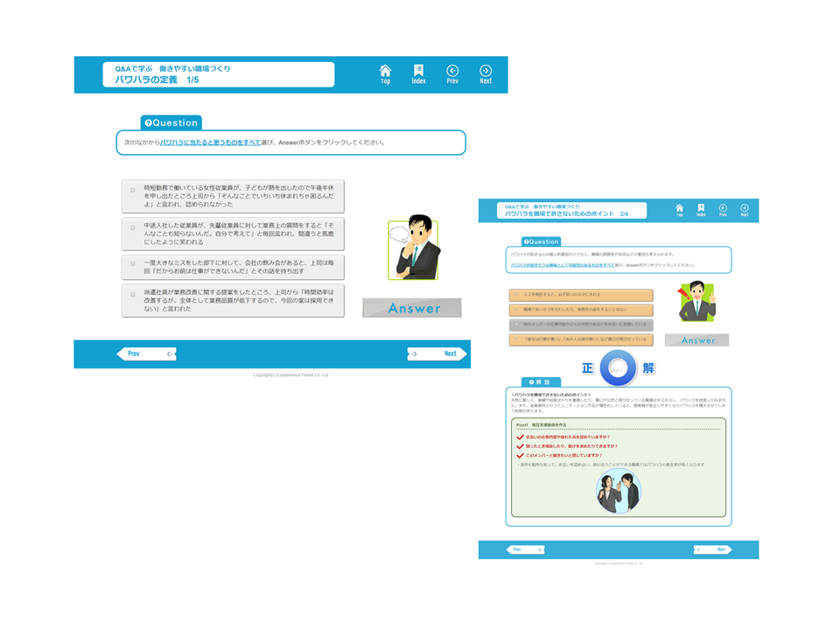Screen dimensions: 840x630
Task: Click the red line 困ったとき相談したり、助けを求めたりできますか？
Action: [x=571, y=446]
